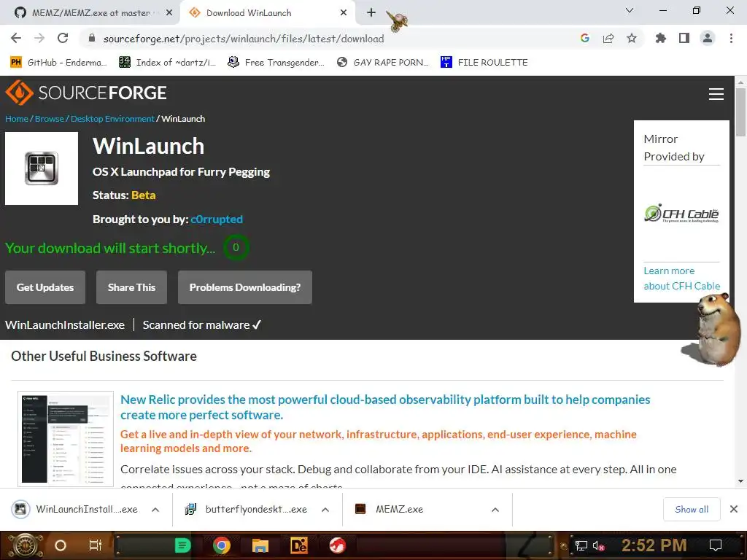Click the Cortana circle icon in the taskbar
The width and height of the screenshot is (747, 560).
[61, 545]
